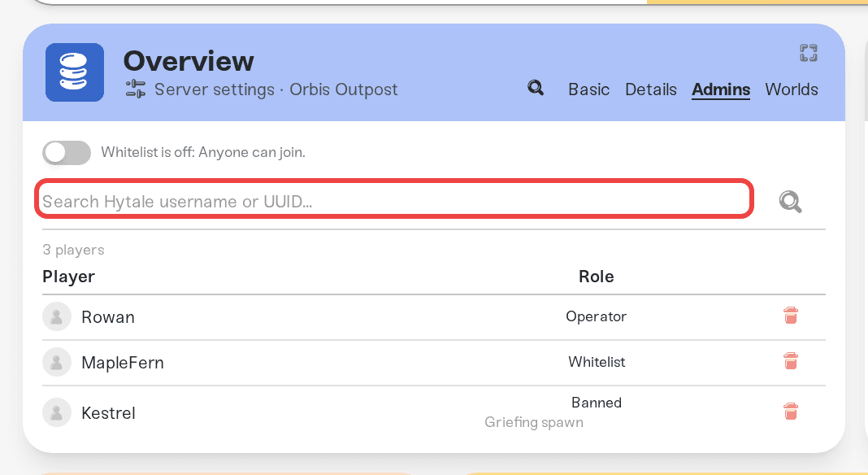This screenshot has height=475, width=868.
Task: Click the Role column header
Action: pyautogui.click(x=597, y=276)
